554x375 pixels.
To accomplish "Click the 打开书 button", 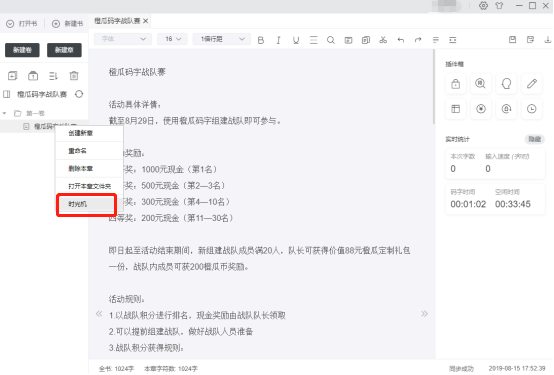I will (22, 24).
